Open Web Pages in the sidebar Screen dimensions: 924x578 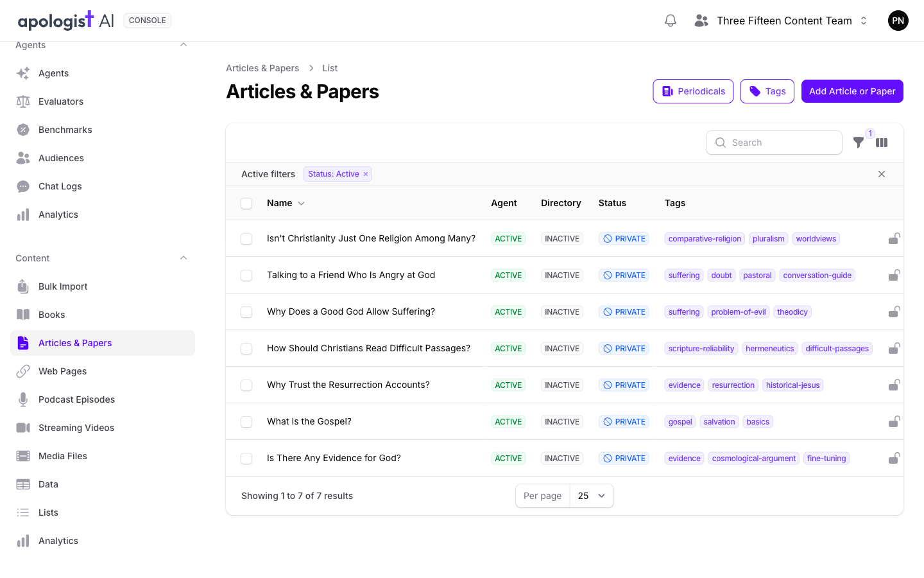[x=103, y=371]
